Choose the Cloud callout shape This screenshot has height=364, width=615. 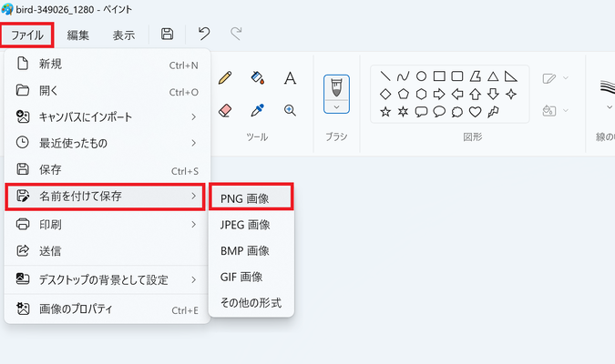coord(457,112)
